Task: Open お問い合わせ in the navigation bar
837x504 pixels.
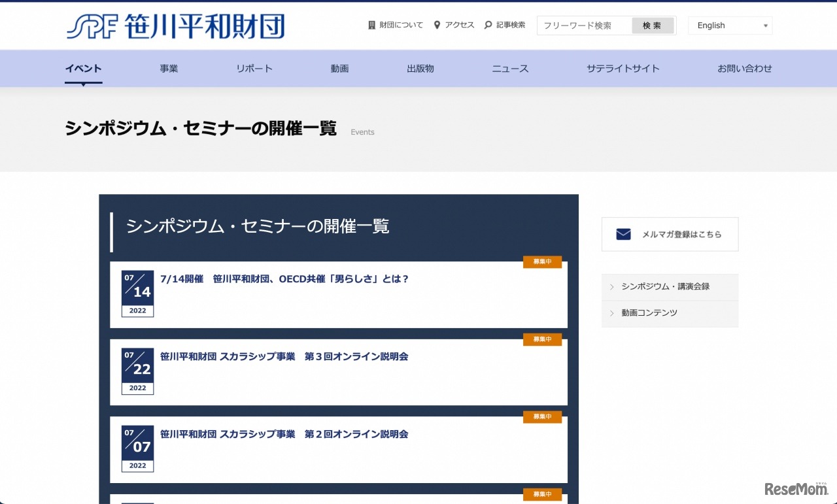Action: click(x=744, y=69)
